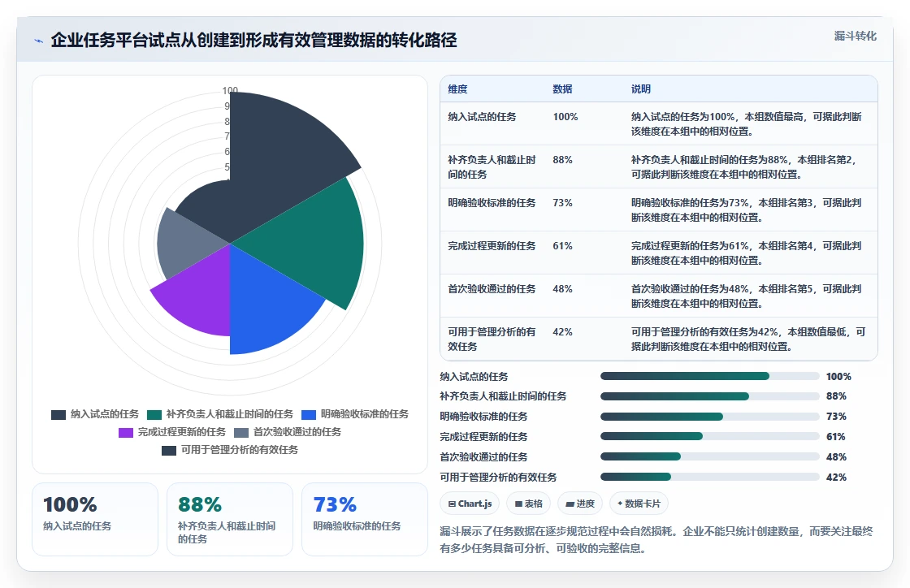
Task: Click table cell 完成过程更新的任务
Action: [492, 245]
